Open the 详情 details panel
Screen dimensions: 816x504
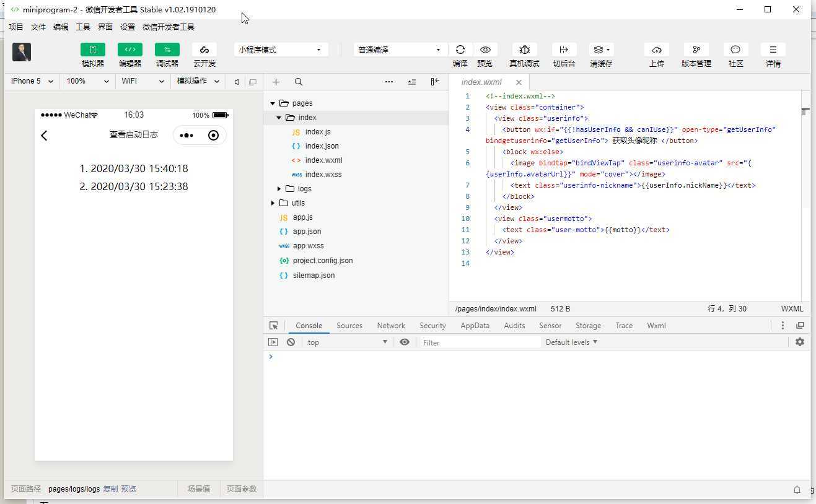773,50
